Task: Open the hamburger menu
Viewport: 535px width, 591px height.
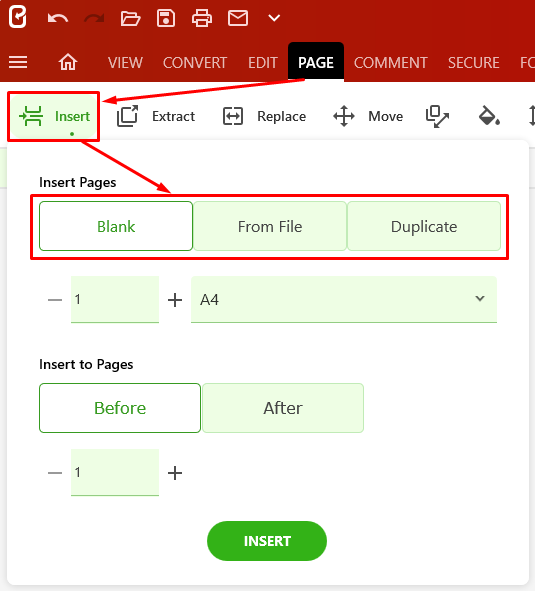Action: [x=18, y=62]
